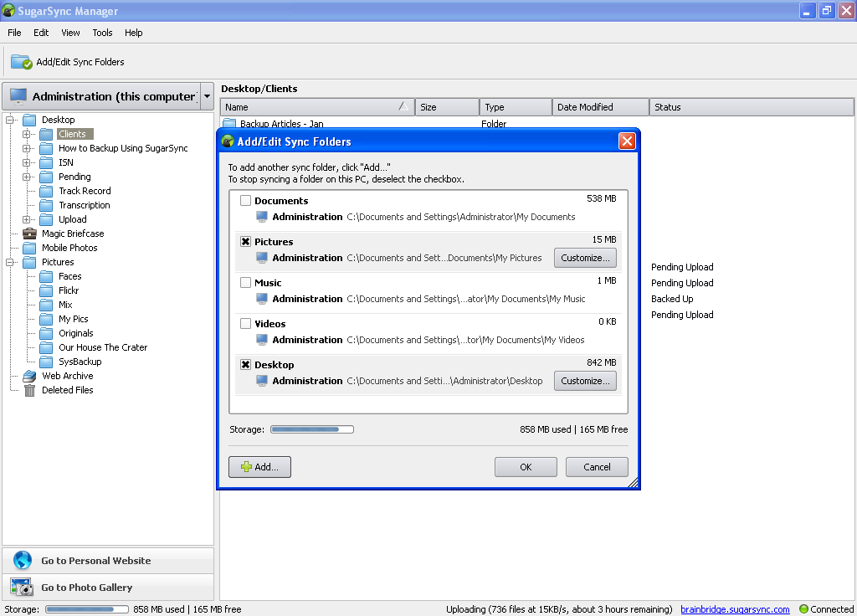Screen dimensions: 857x616
Task: Click the Add... button in the dialog
Action: [x=259, y=467]
